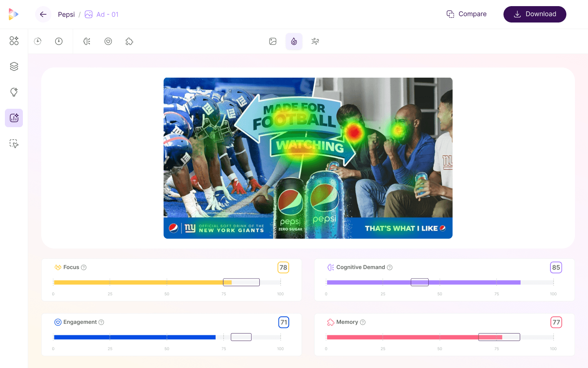Download the analysis report
Viewport: 588px width, 368px height.
click(x=535, y=14)
